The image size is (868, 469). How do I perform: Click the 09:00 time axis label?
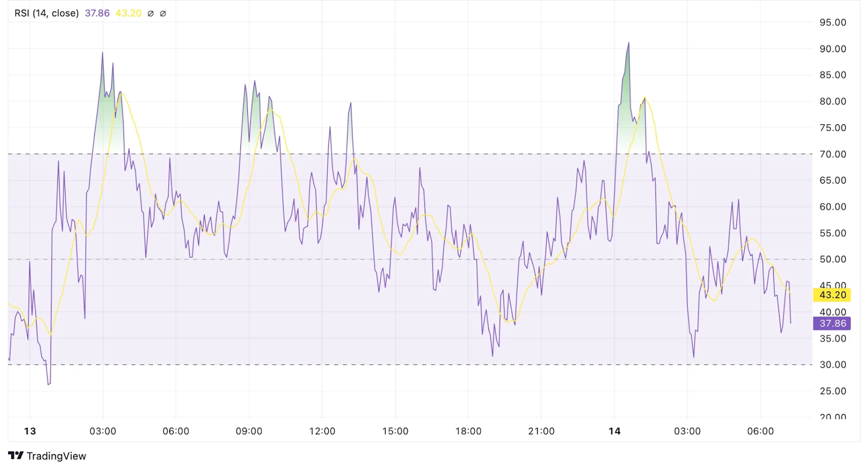pos(249,431)
